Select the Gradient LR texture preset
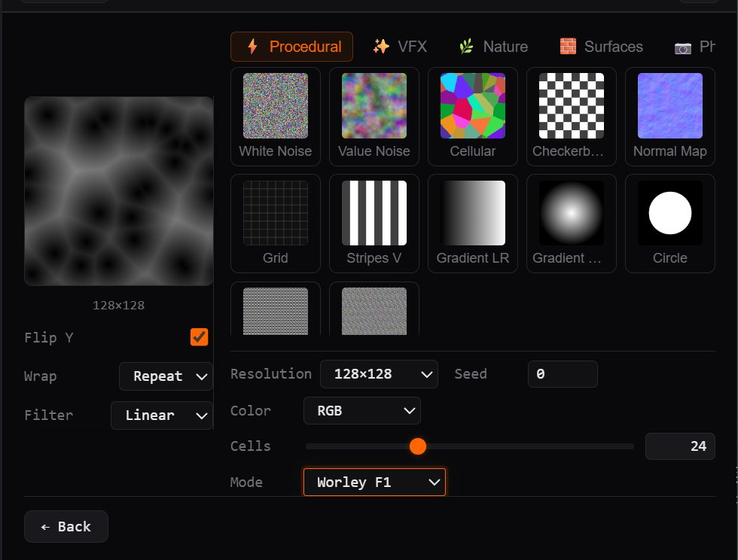The image size is (738, 560). click(x=472, y=224)
